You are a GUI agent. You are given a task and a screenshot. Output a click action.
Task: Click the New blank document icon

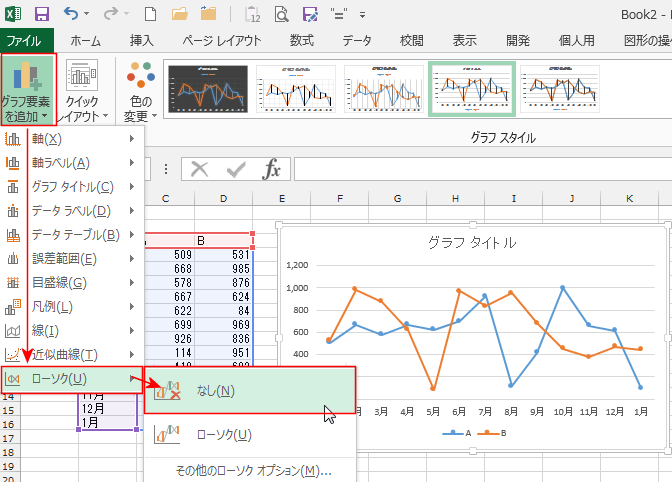point(148,15)
